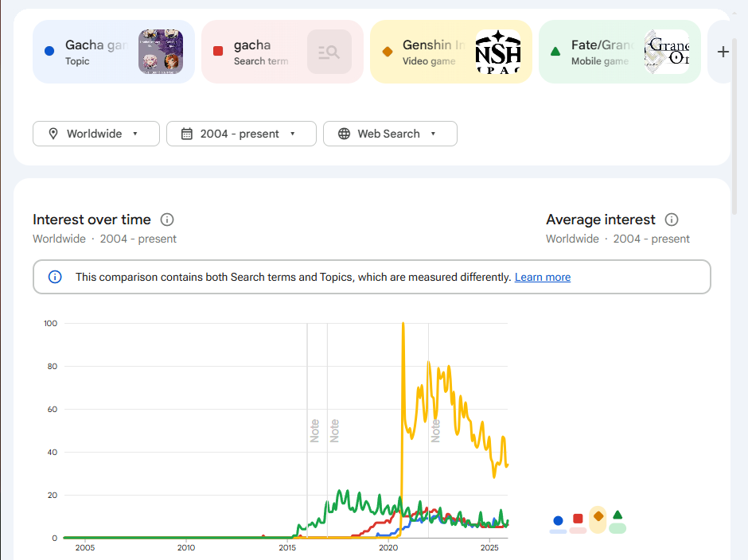Click the green triangle icon for Fate/Grand Order

[555, 51]
